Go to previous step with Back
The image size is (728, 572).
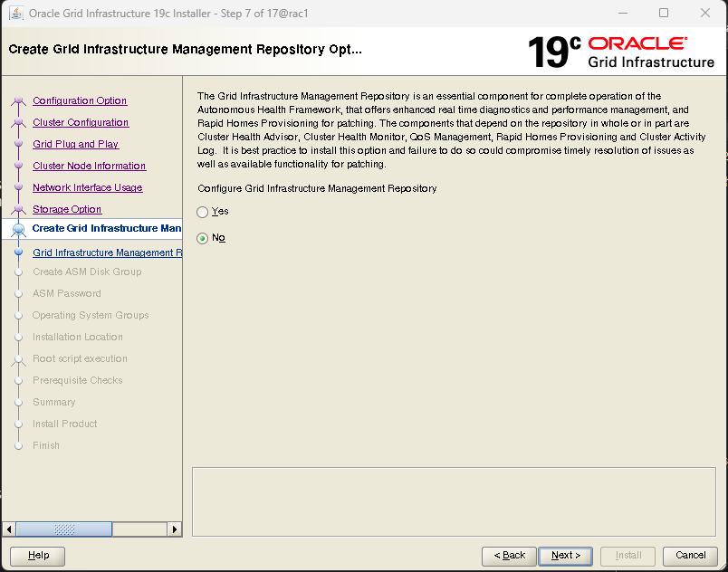pyautogui.click(x=509, y=556)
